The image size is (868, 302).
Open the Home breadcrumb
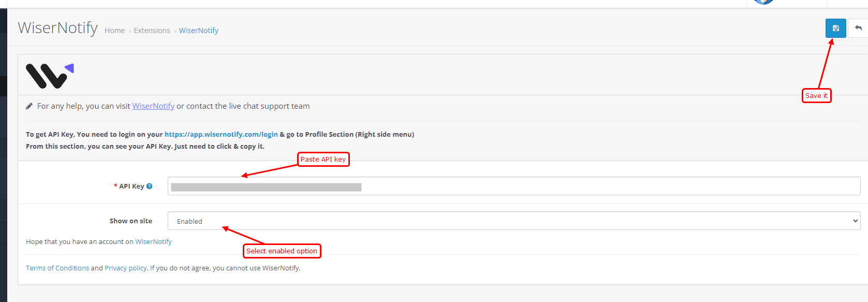point(114,31)
